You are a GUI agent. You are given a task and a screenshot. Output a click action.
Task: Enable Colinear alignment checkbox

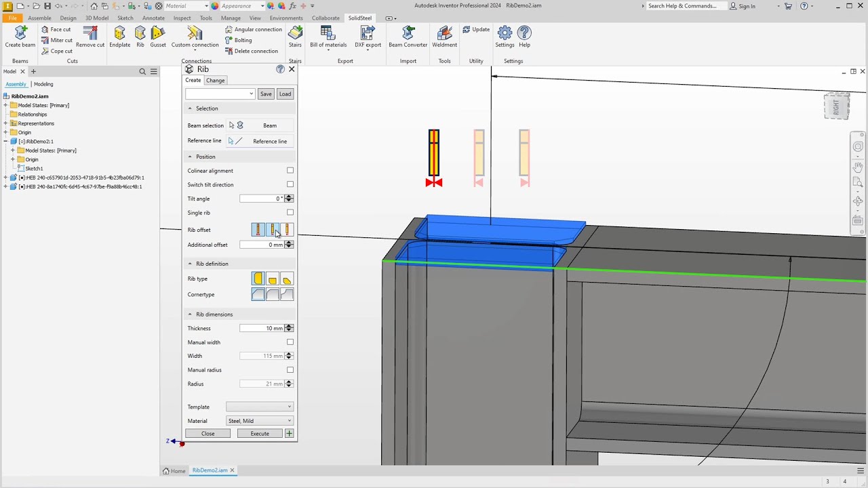(290, 170)
